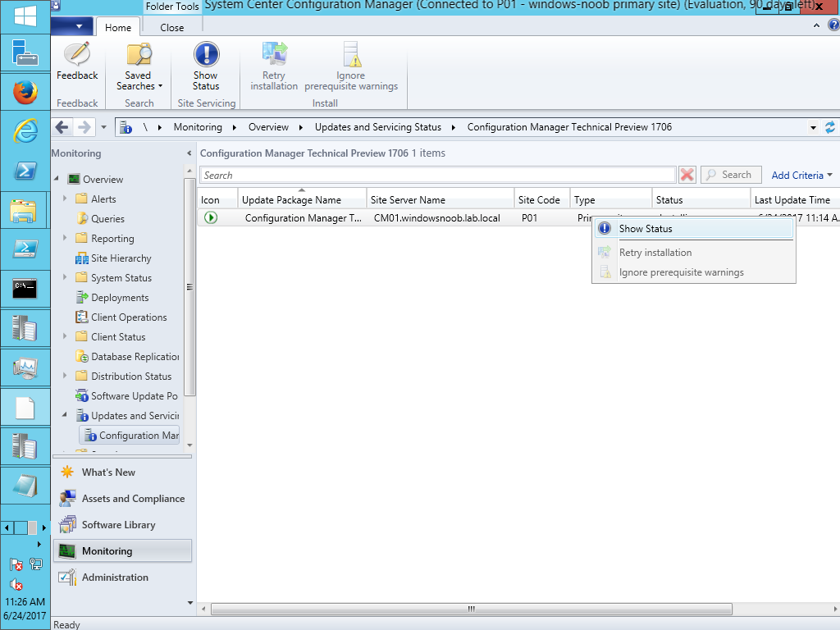Go back with the navigation arrow
Image resolution: width=840 pixels, height=630 pixels.
(x=62, y=127)
